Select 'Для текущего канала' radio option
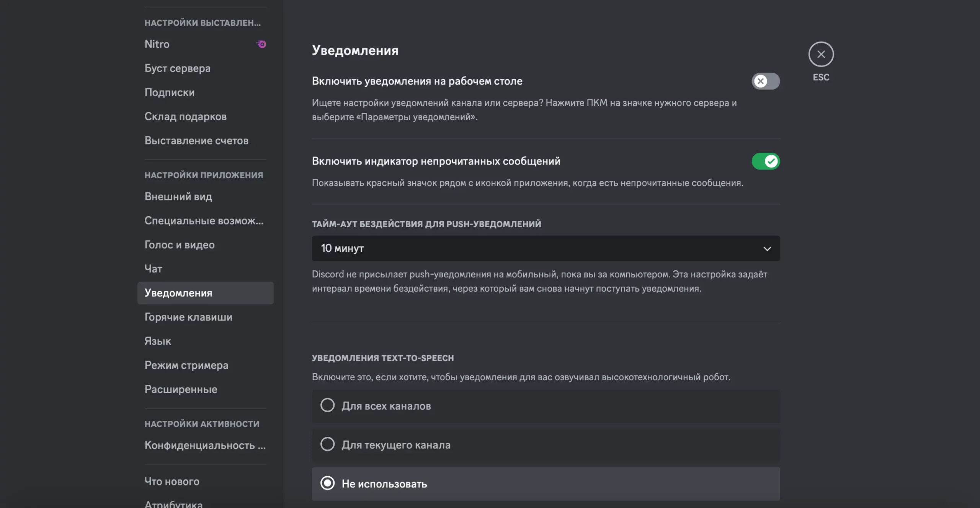The image size is (980, 508). point(328,444)
